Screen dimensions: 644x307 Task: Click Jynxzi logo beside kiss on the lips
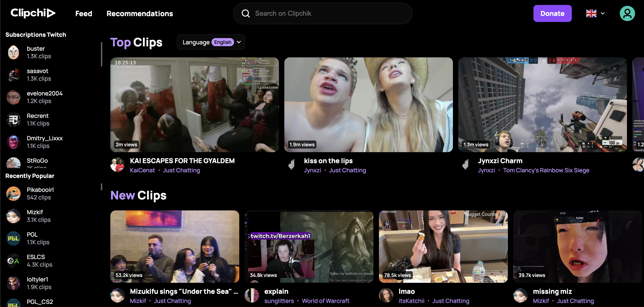click(x=292, y=165)
